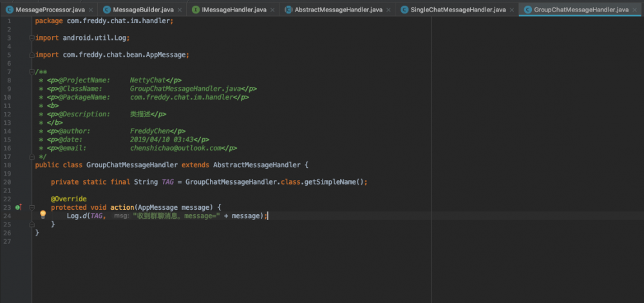
Task: Click the AppMessage import statement class name
Action: tap(167, 55)
